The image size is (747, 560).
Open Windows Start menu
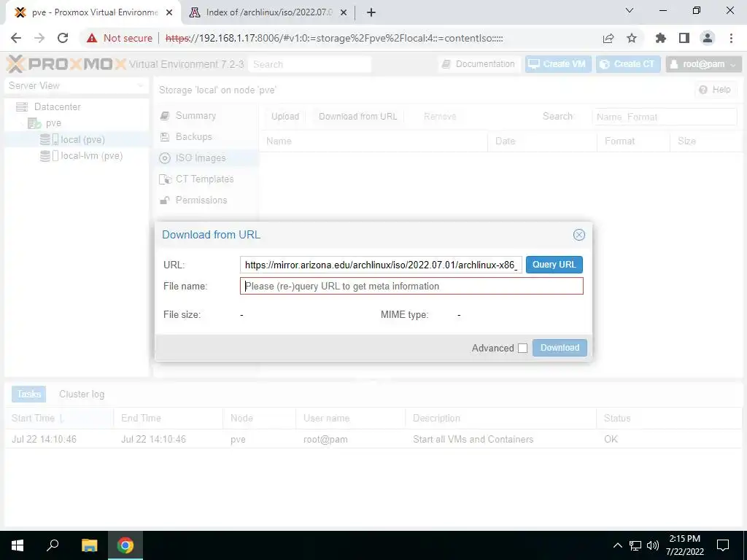click(x=18, y=545)
